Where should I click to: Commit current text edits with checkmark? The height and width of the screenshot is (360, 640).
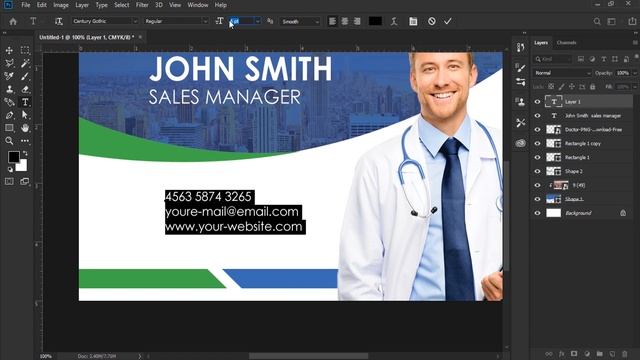(448, 21)
